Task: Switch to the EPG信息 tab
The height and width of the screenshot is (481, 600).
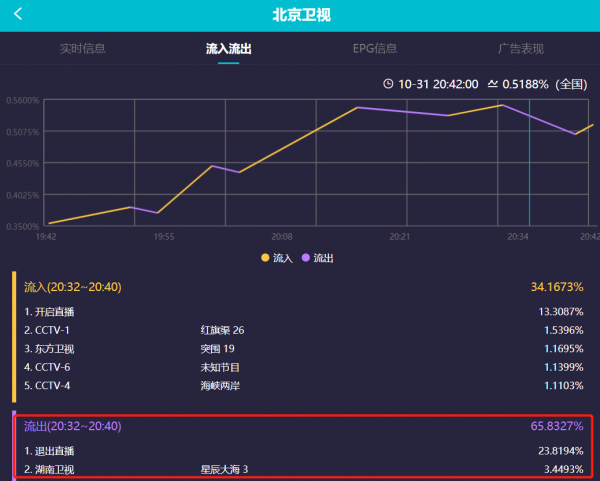Action: pos(375,49)
